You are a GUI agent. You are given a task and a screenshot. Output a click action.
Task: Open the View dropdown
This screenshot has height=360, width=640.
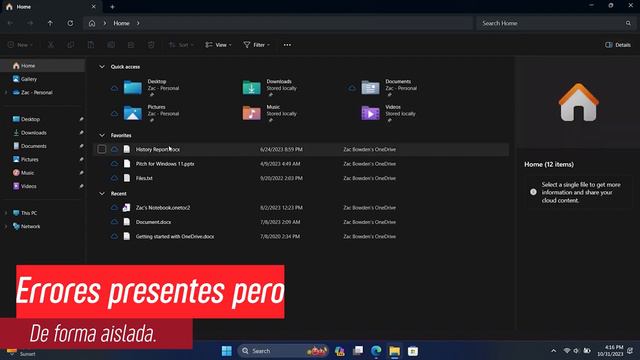tap(218, 45)
